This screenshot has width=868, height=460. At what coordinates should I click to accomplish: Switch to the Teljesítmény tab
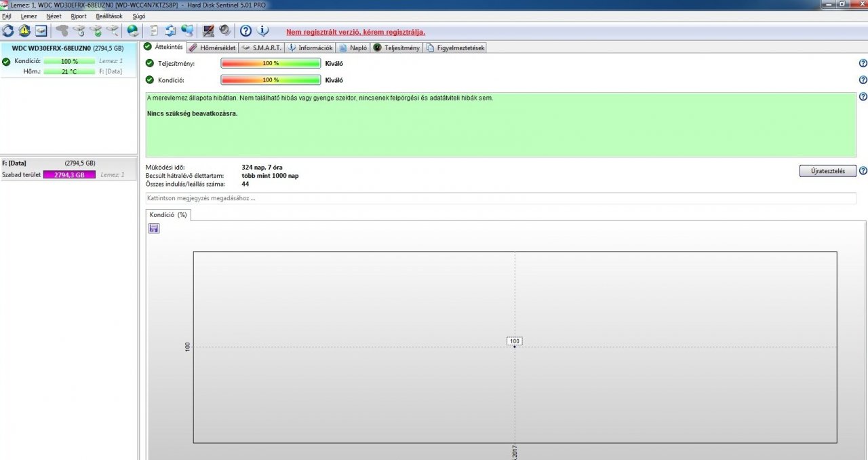point(397,47)
